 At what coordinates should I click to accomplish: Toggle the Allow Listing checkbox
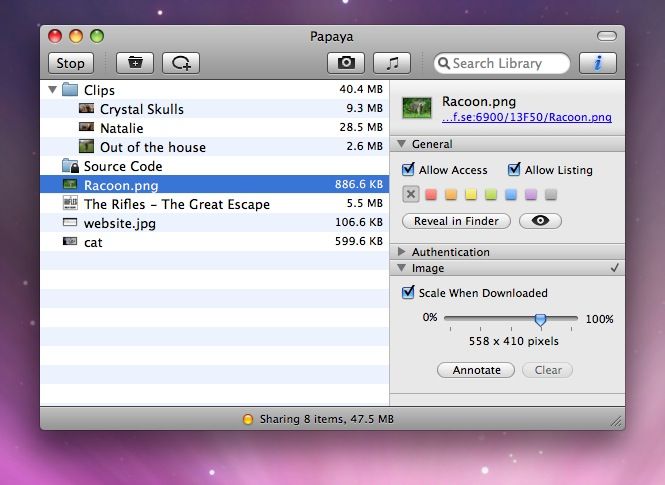click(x=514, y=170)
